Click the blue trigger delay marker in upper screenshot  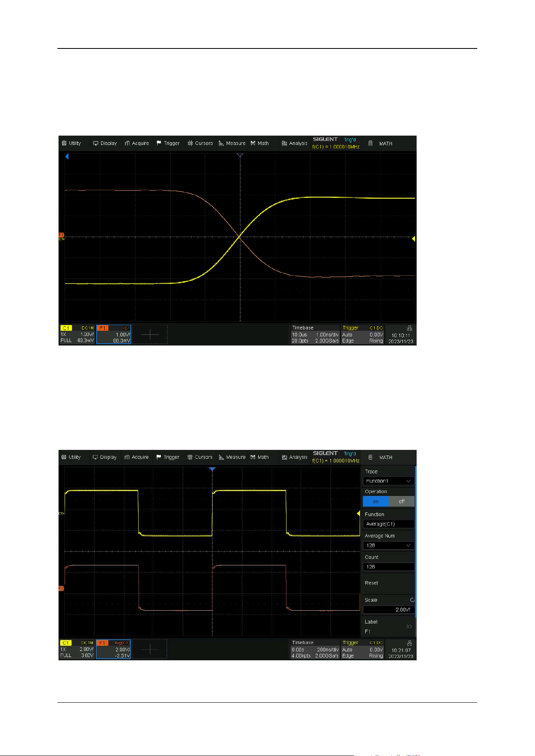(x=240, y=155)
